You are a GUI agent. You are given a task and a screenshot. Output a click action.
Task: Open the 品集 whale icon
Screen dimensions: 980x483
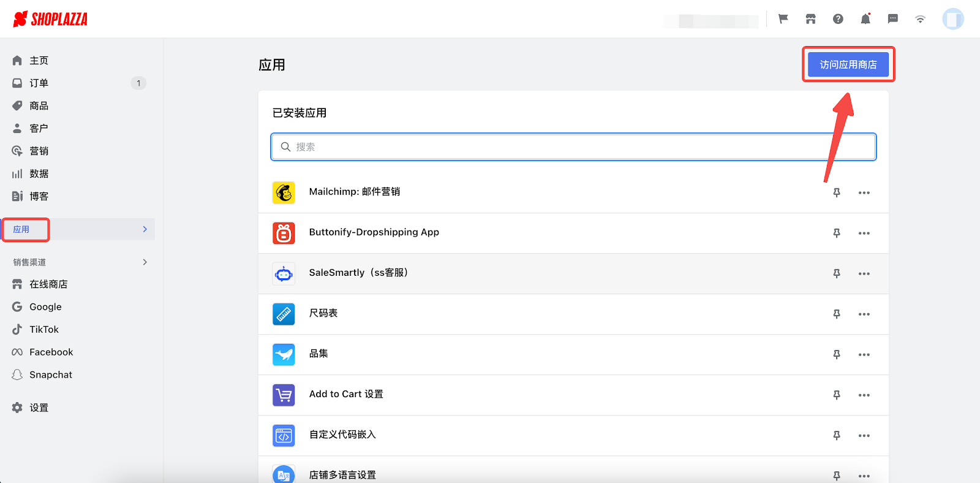[284, 355]
